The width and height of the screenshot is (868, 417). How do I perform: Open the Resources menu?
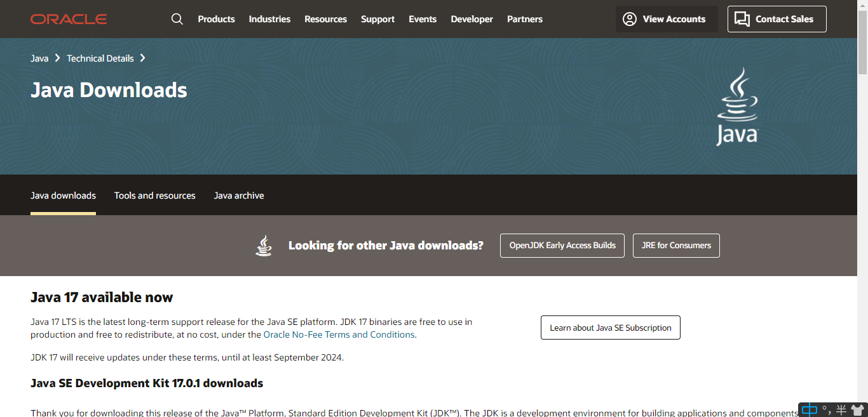tap(325, 19)
